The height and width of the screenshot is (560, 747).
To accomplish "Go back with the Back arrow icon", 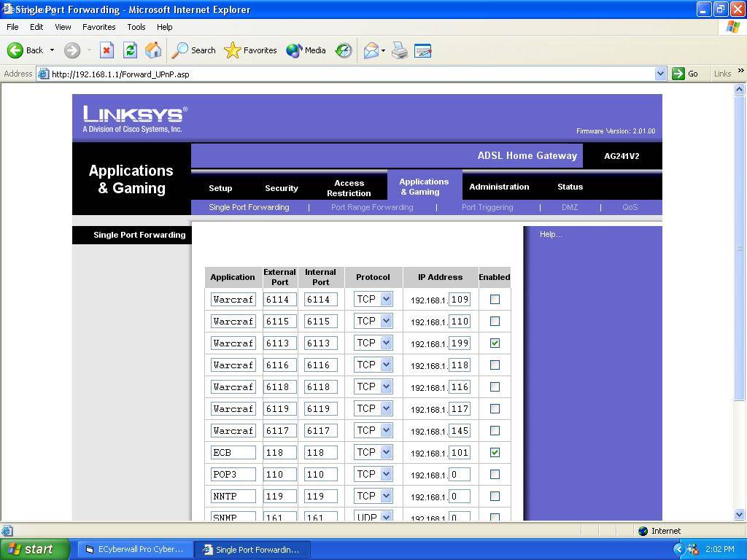I will point(15,50).
